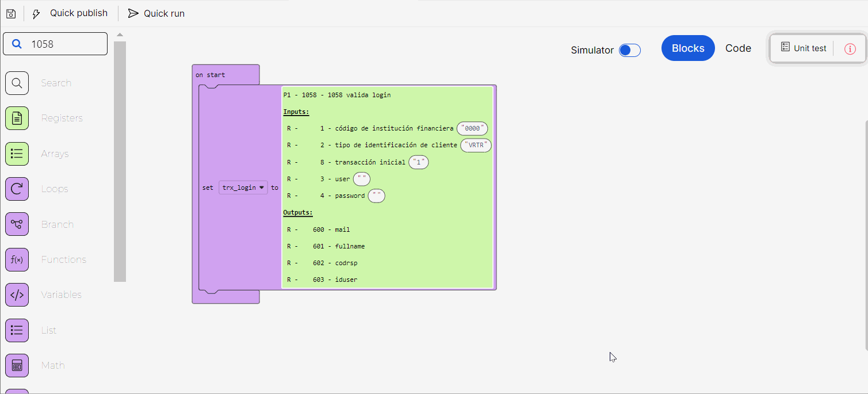
Task: Toggle the Simulator switch
Action: pyautogui.click(x=629, y=51)
